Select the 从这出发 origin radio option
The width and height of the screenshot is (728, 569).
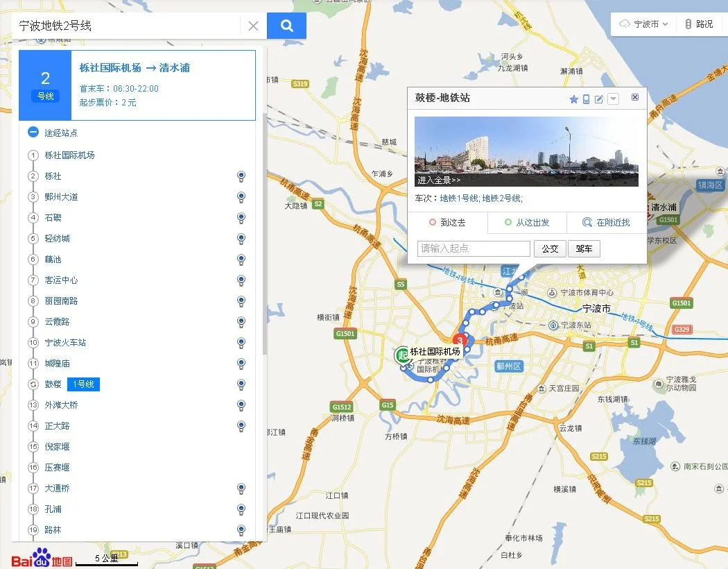click(508, 222)
